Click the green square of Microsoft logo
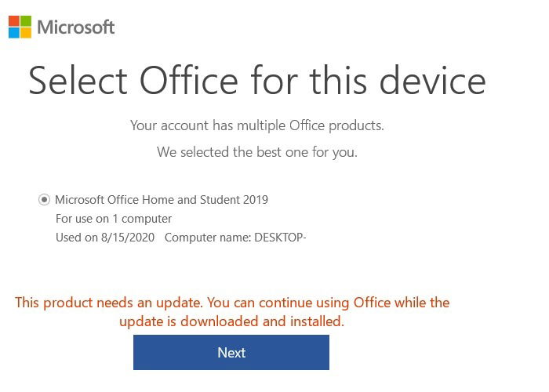549x392 pixels. (x=26, y=21)
